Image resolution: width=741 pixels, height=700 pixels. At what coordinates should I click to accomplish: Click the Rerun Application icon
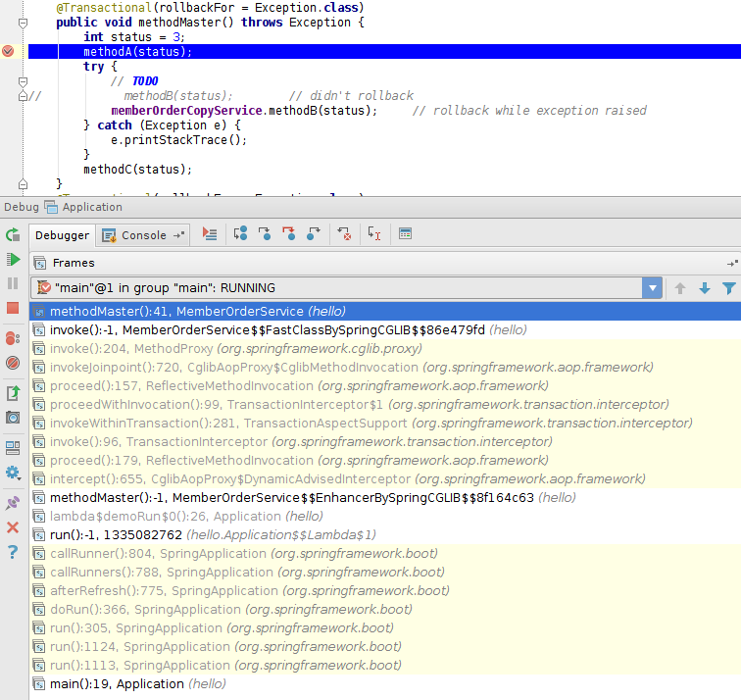point(13,235)
